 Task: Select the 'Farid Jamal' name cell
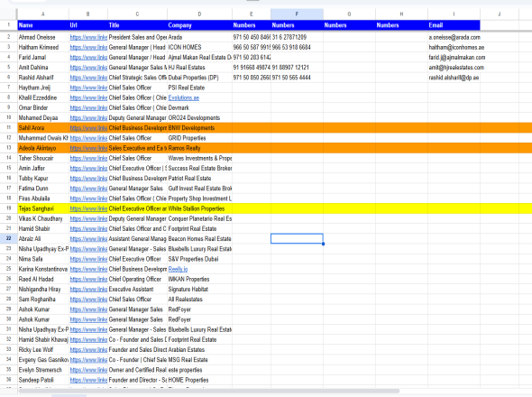coord(43,58)
